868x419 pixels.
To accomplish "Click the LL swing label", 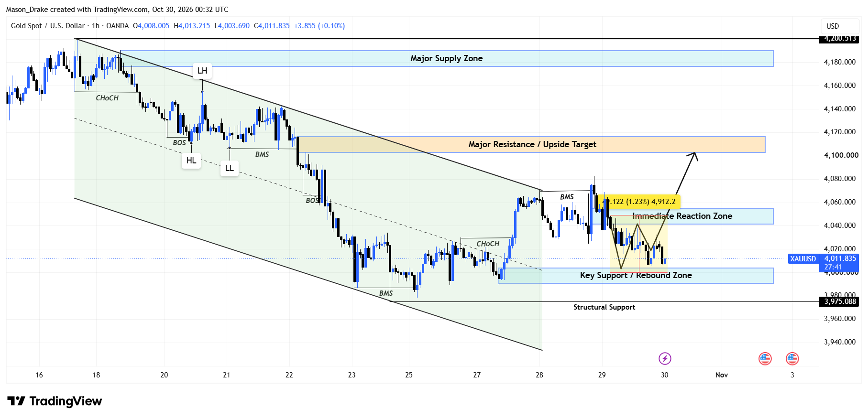I will click(230, 168).
